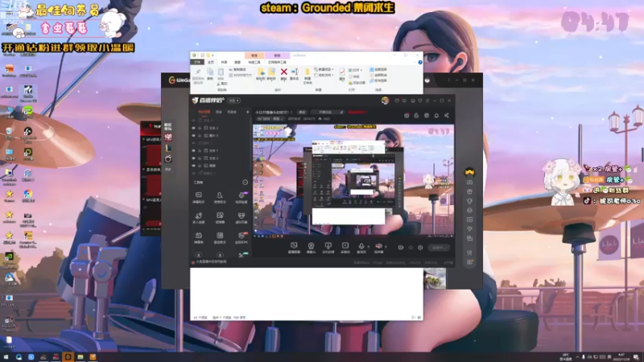This screenshot has height=362, width=644.
Task: Click the game thumbnail in the WeGame window
Action: point(435,278)
